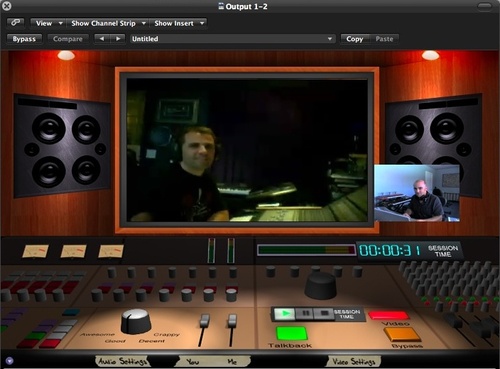Open the Audio Settings tab

[122, 361]
